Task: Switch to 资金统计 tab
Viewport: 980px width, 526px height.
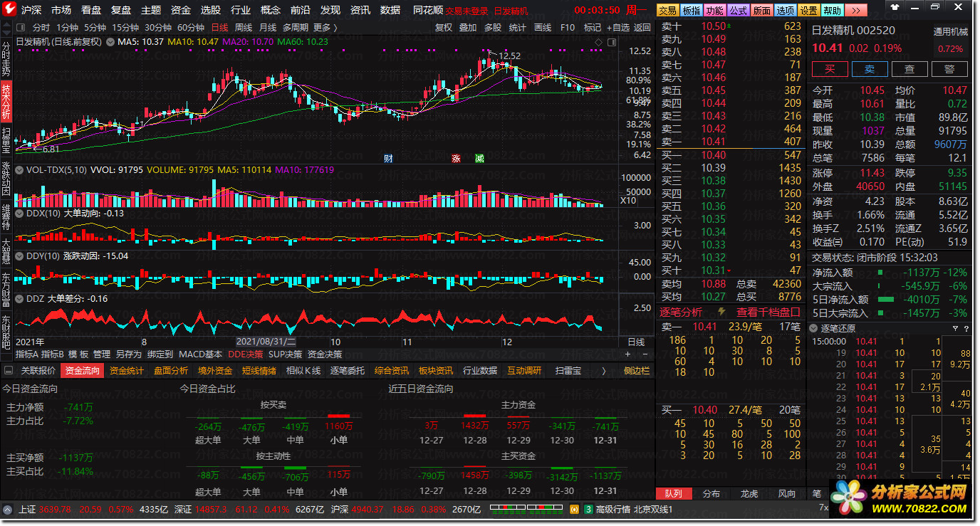Action: click(x=127, y=370)
